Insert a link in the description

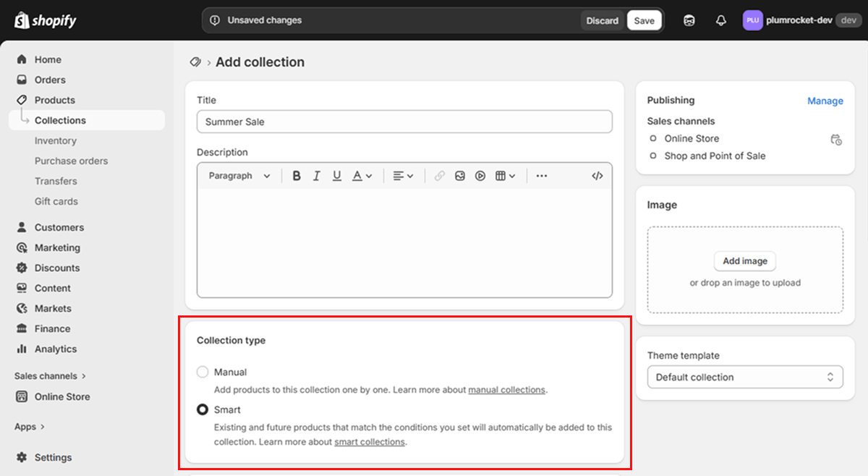(439, 176)
